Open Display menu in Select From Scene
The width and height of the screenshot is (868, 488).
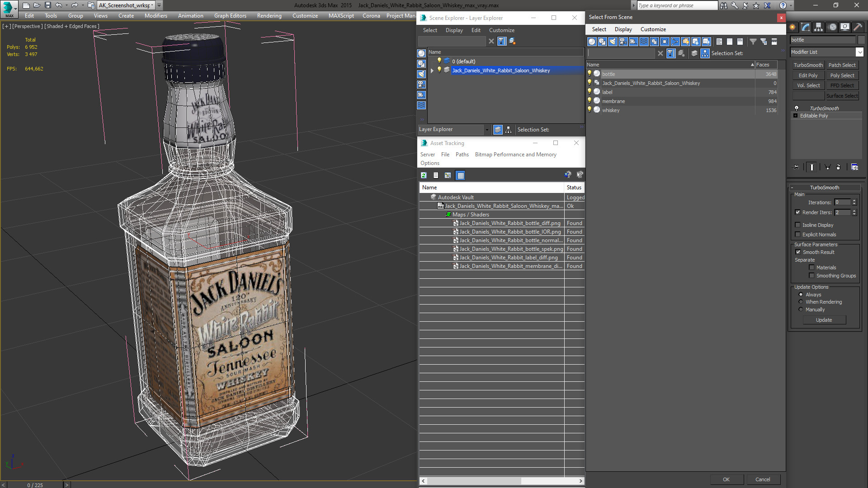[623, 29]
